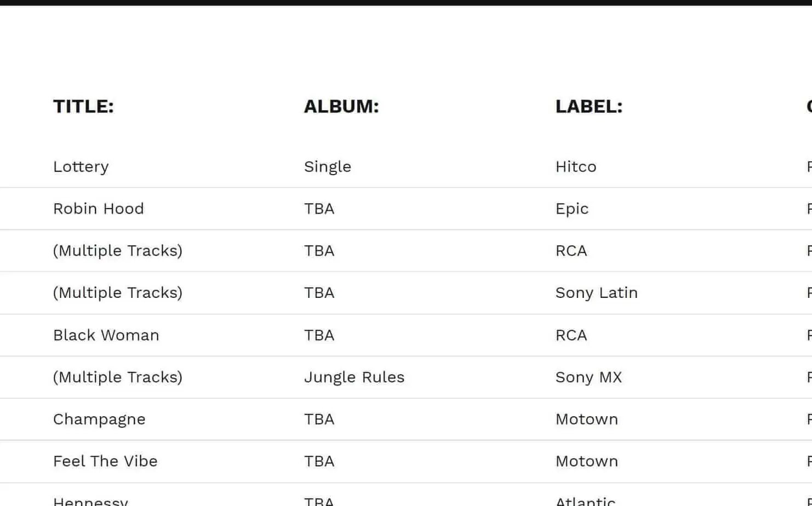This screenshot has width=812, height=506.
Task: Click the Feel The Vibe title
Action: 105,461
